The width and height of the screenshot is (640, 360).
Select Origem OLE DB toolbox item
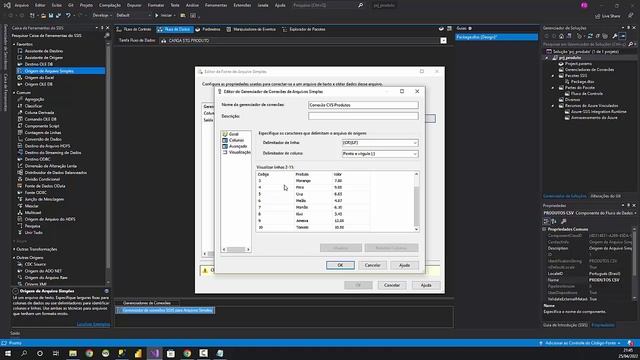[38, 84]
